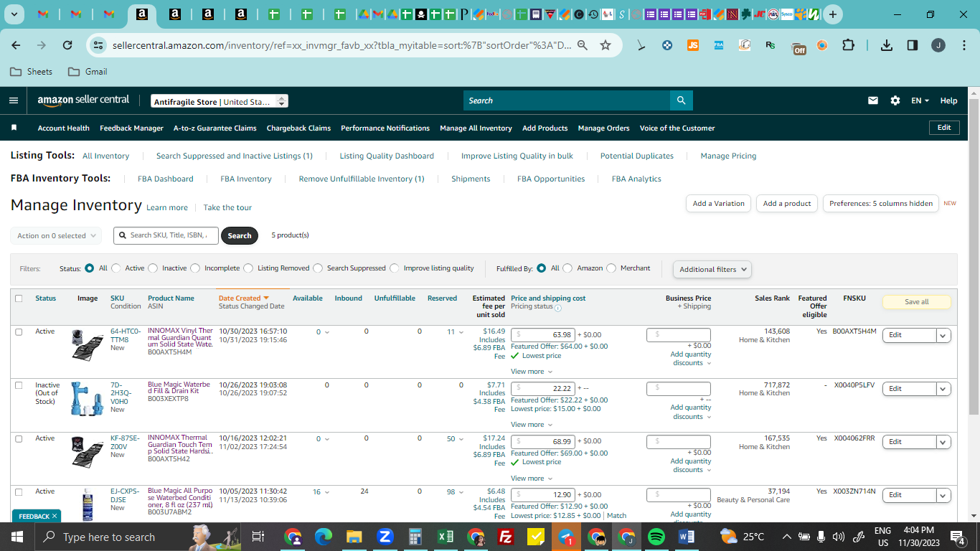Reload the page
The image size is (980, 551).
(67, 45)
